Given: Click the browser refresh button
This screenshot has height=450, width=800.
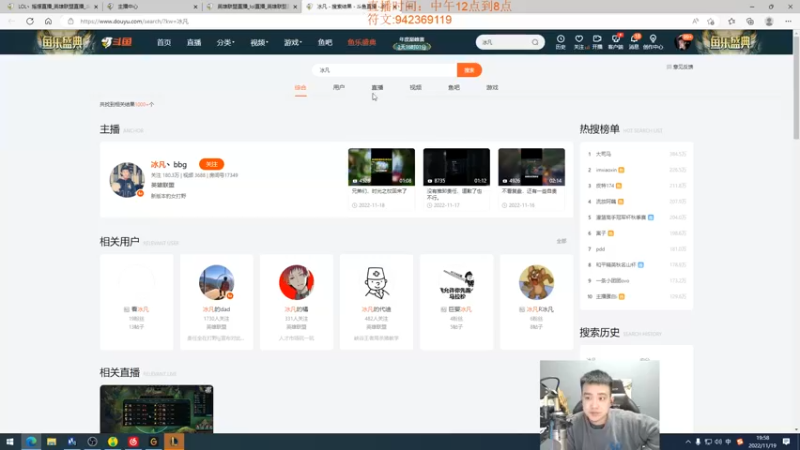Looking at the screenshot, I should click(x=30, y=21).
